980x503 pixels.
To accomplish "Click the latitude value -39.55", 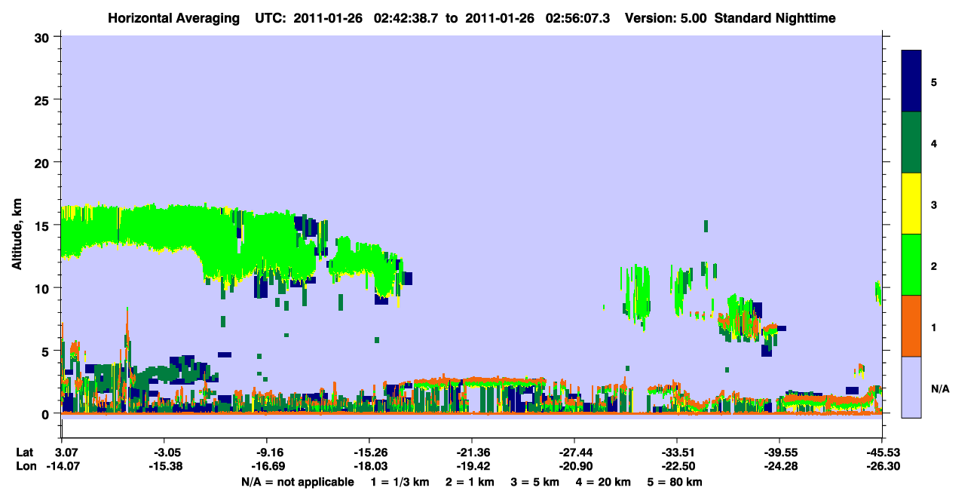I will tap(779, 452).
